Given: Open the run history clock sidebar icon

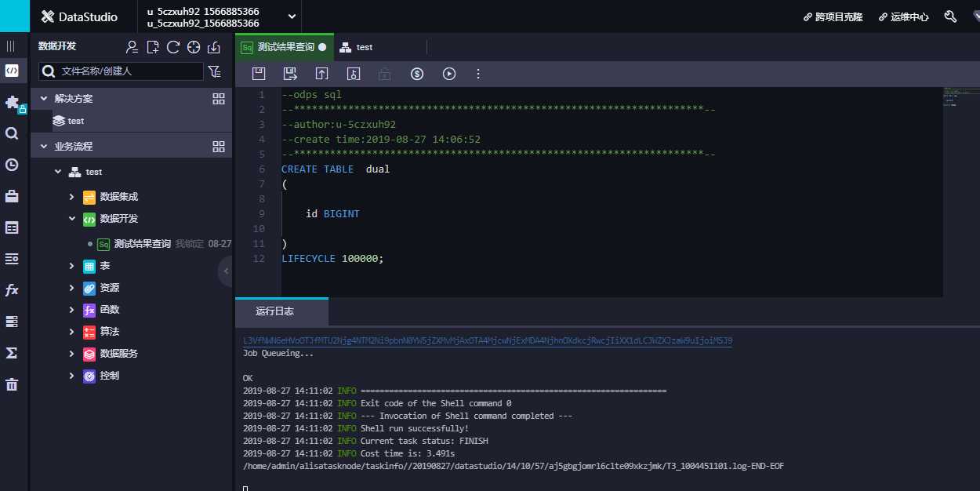Looking at the screenshot, I should (x=12, y=165).
